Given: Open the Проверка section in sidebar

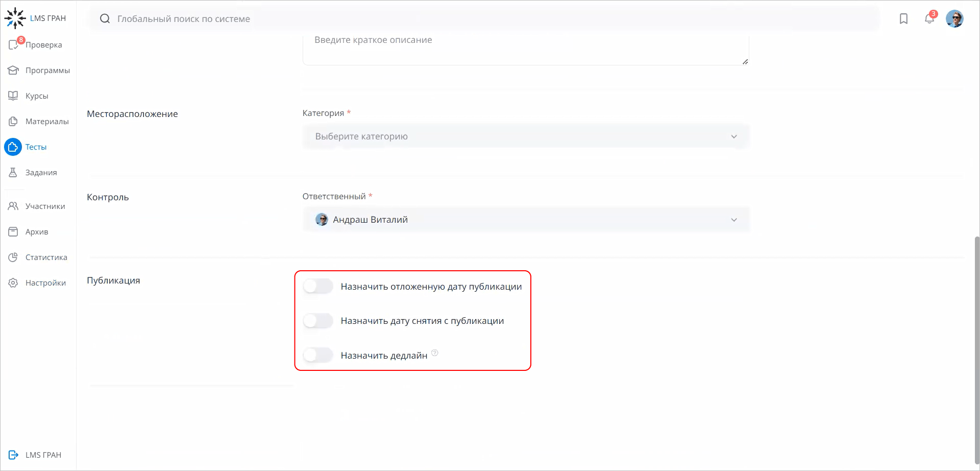Looking at the screenshot, I should point(44,44).
